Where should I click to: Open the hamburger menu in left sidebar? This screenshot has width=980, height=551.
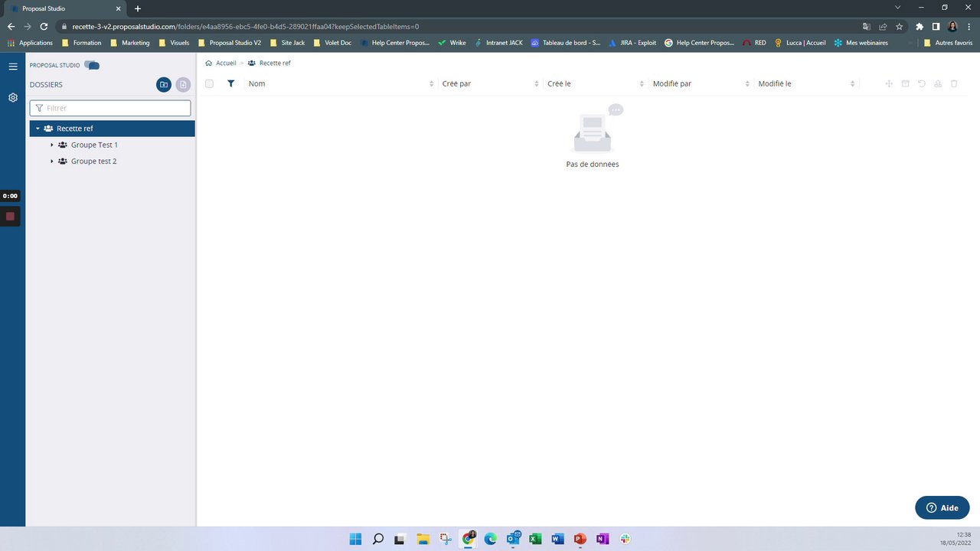click(x=13, y=67)
